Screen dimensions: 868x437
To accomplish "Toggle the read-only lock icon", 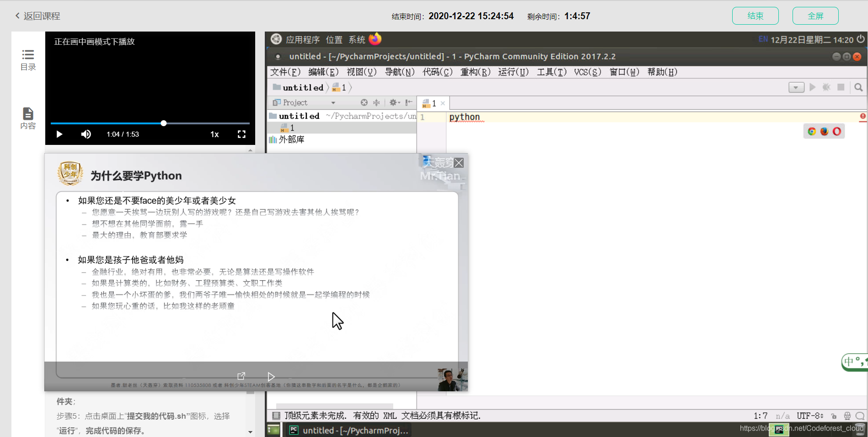I will (x=834, y=416).
